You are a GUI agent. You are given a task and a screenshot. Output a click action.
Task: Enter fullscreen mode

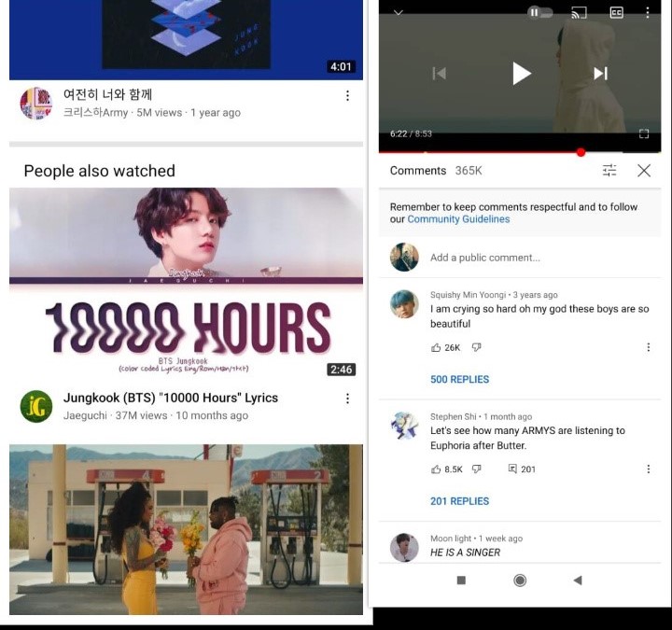[x=644, y=133]
